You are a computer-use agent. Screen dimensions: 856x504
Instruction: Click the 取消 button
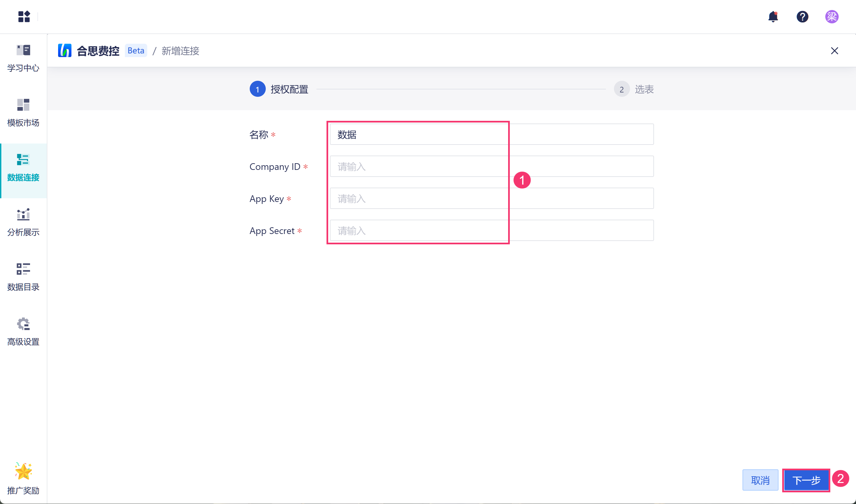tap(760, 480)
